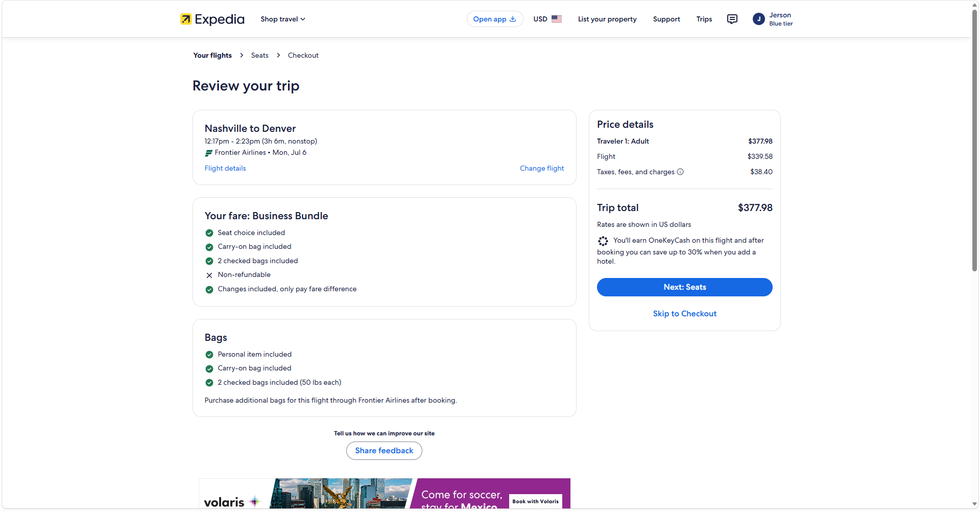980x511 pixels.
Task: Click the Nashville to Denver heading
Action: [250, 128]
